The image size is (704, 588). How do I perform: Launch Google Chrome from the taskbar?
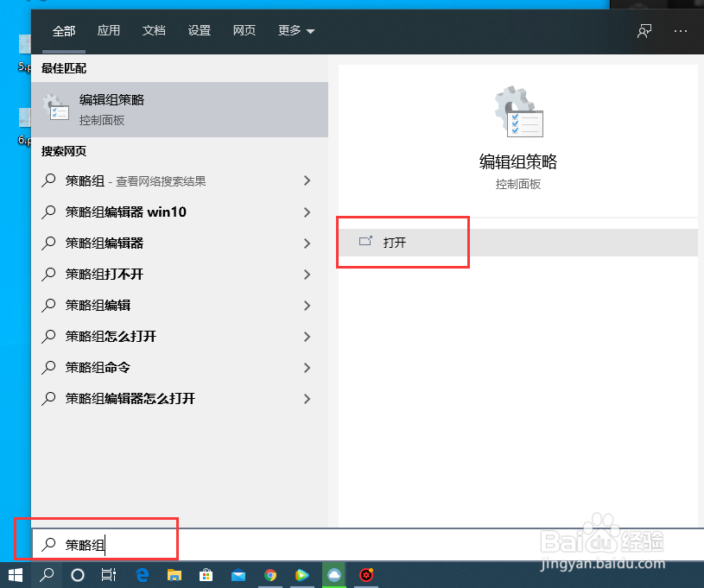coord(270,575)
